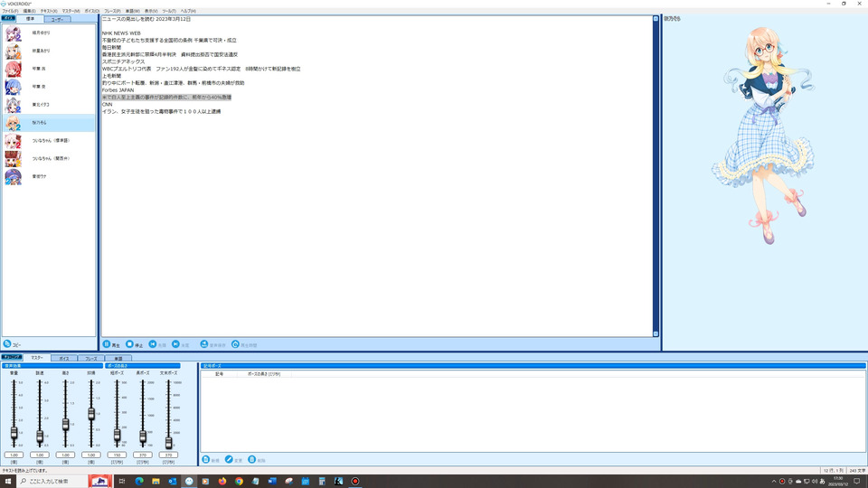Switch to the 単語 tuning tab

click(118, 359)
